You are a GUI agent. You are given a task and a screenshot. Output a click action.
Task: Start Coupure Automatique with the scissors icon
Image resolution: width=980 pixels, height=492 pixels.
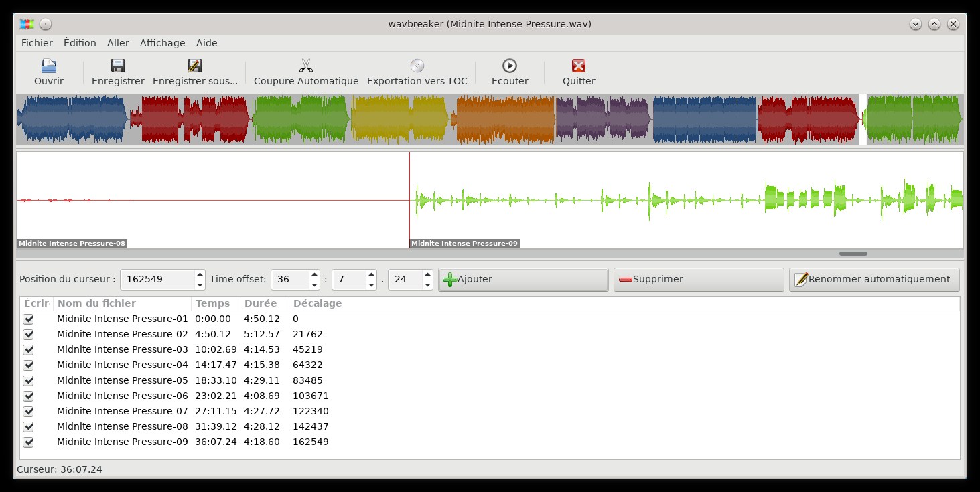[x=306, y=66]
